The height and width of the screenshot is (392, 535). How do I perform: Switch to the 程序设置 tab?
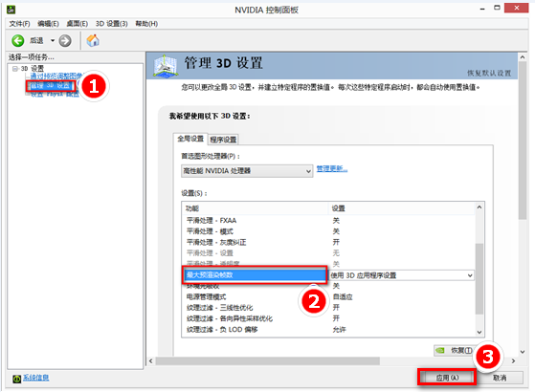coord(223,140)
